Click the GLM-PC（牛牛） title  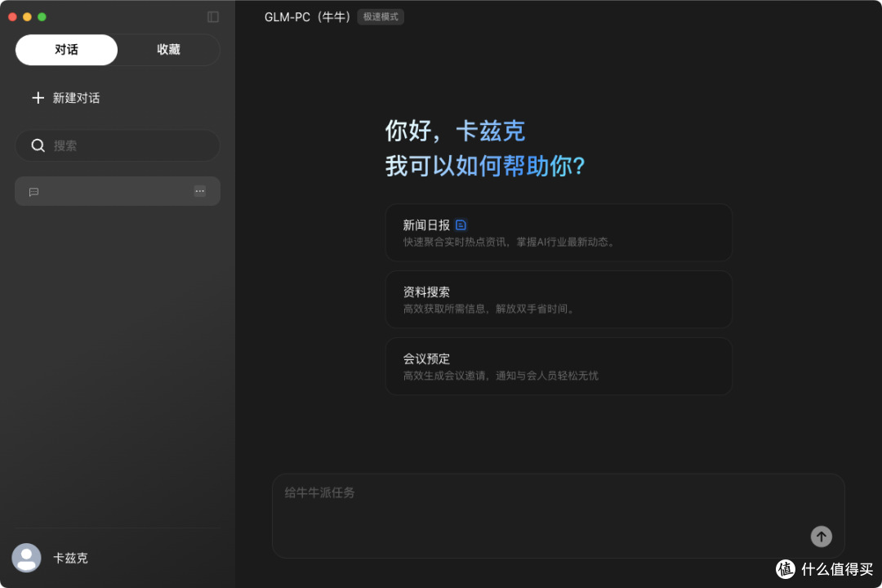[x=308, y=17]
